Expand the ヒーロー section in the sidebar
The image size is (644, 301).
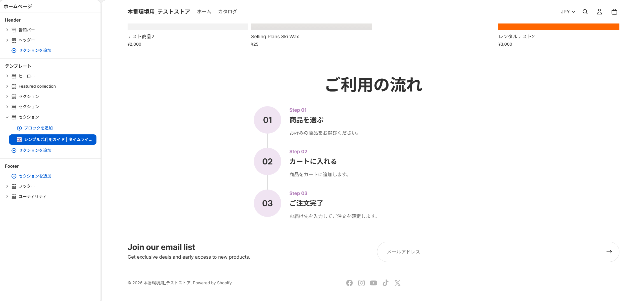(x=7, y=76)
